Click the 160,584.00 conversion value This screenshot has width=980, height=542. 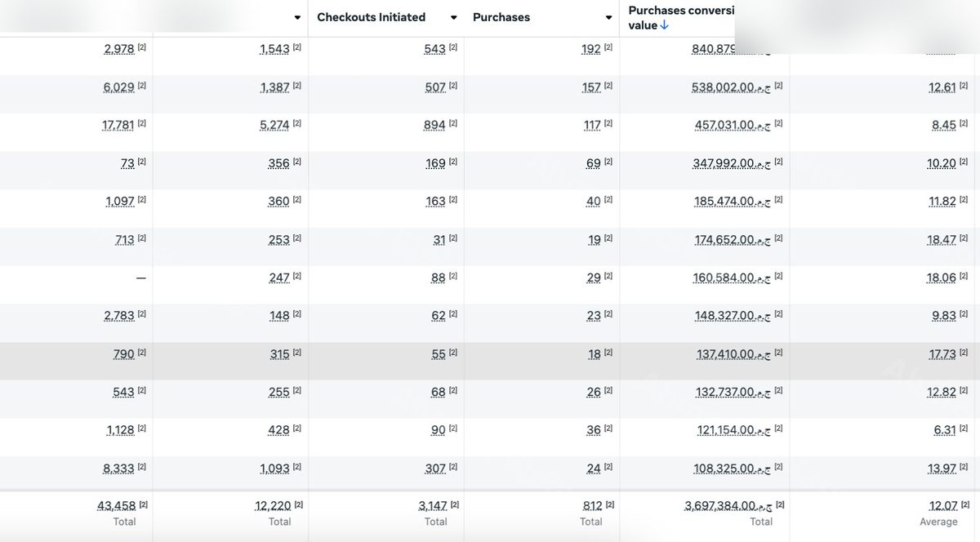pyautogui.click(x=732, y=278)
